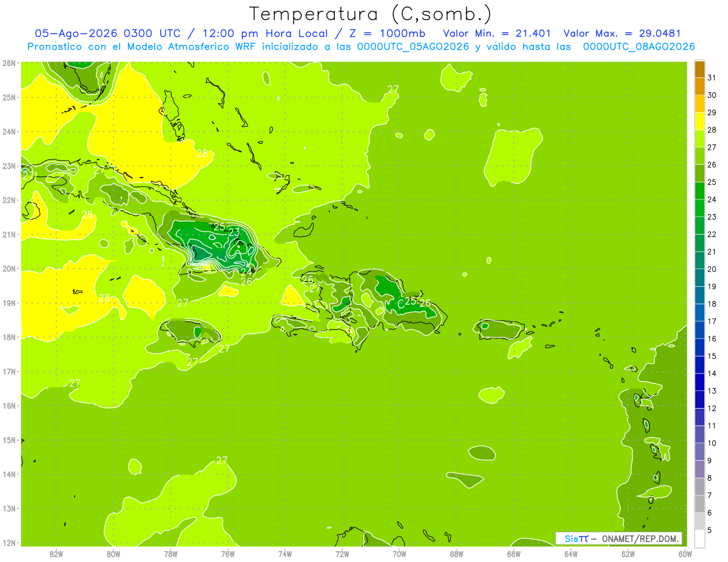728x562 pixels.
Task: Click the '15' colorbar scale label
Action: [712, 356]
